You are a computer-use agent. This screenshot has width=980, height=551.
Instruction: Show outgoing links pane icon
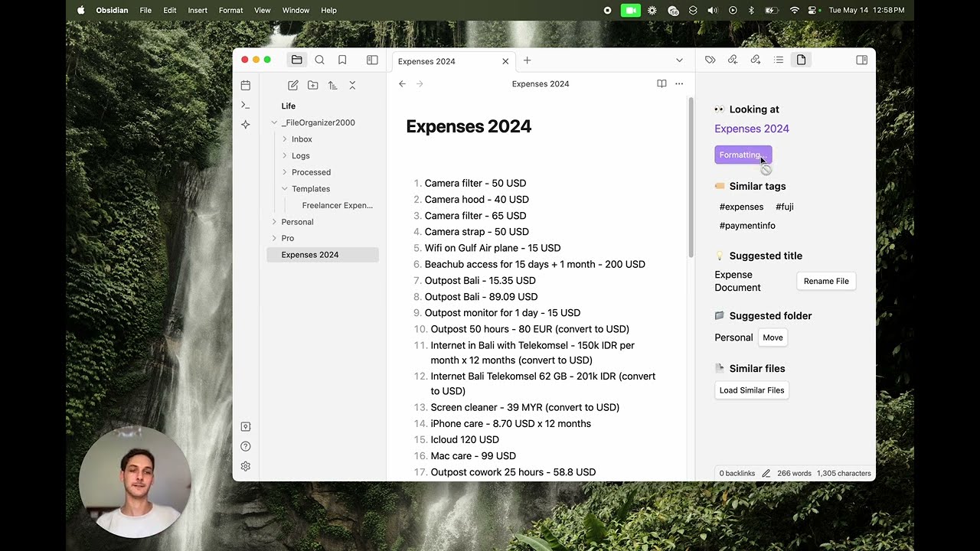(x=756, y=60)
